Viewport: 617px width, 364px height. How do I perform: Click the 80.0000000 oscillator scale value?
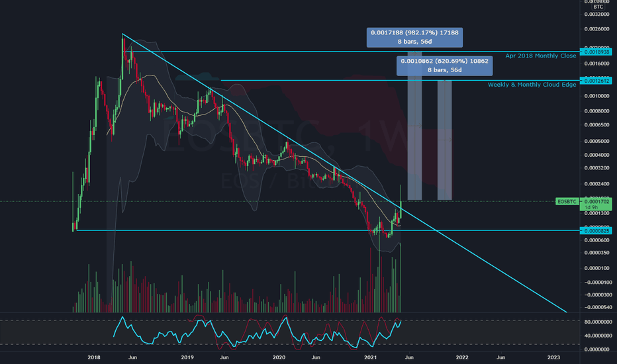coord(598,322)
